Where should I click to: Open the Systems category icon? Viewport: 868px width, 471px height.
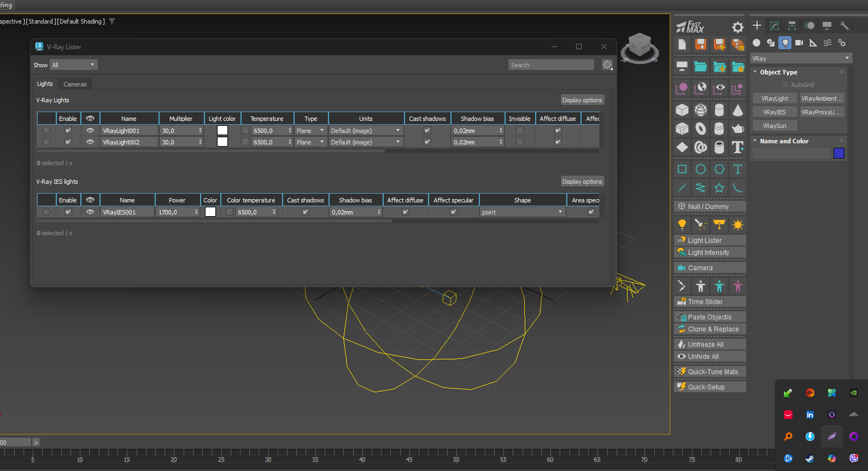pos(842,43)
